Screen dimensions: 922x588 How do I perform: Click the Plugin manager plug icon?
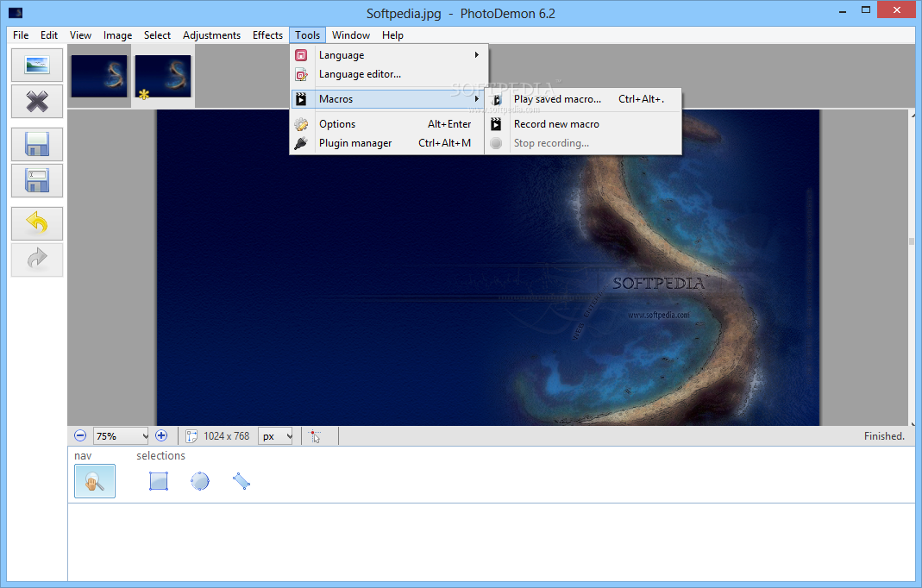301,143
